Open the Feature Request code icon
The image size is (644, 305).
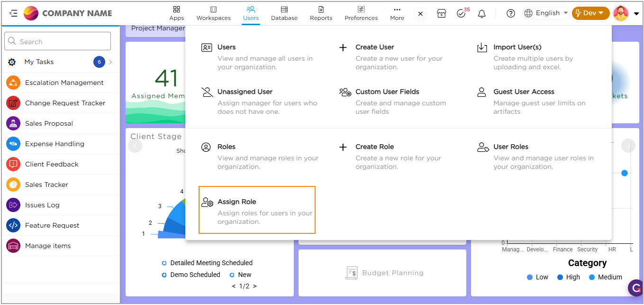(13, 225)
